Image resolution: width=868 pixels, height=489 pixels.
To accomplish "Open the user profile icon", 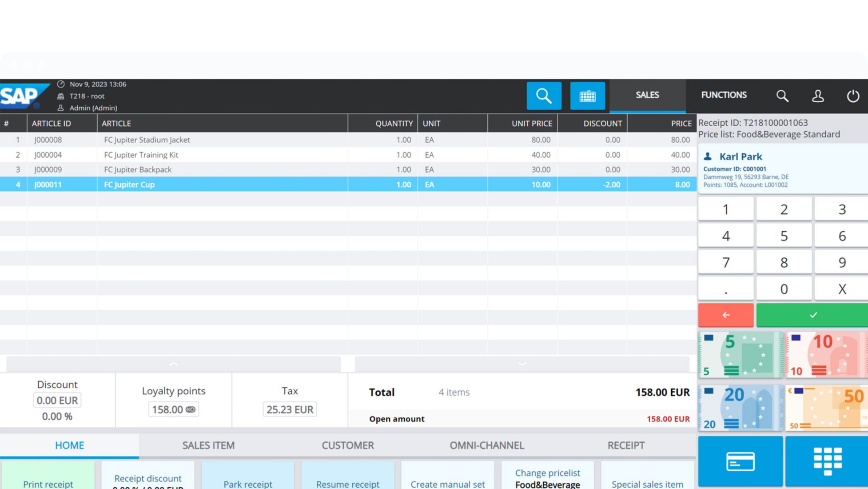I will click(x=817, y=96).
